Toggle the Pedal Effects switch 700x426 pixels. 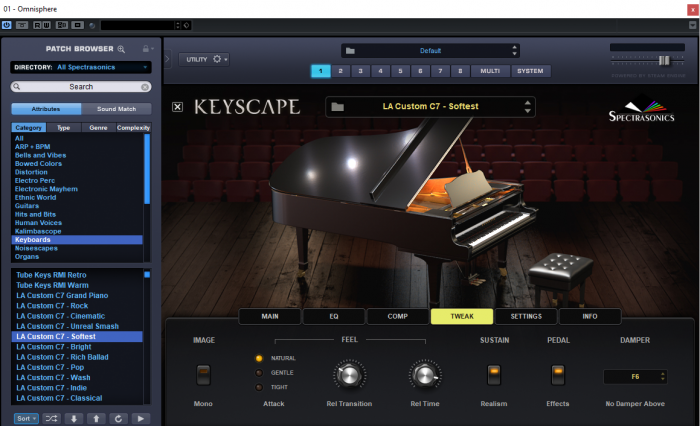(x=558, y=375)
